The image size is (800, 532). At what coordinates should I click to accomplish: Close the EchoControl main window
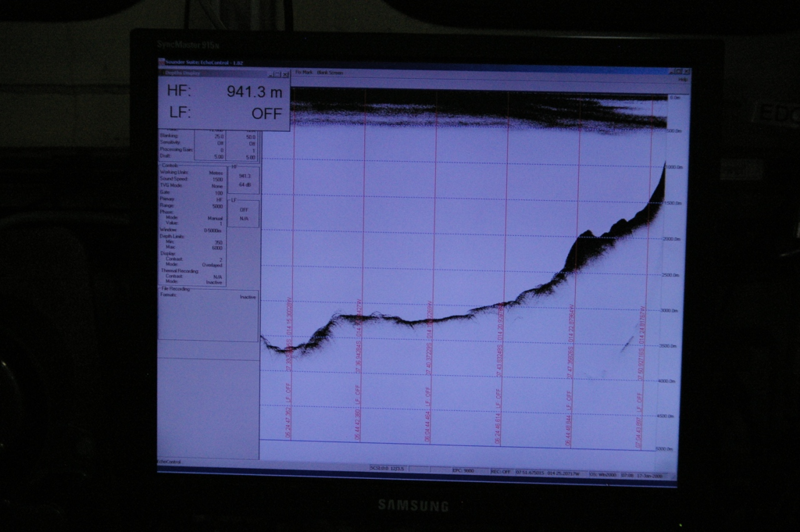click(x=687, y=71)
